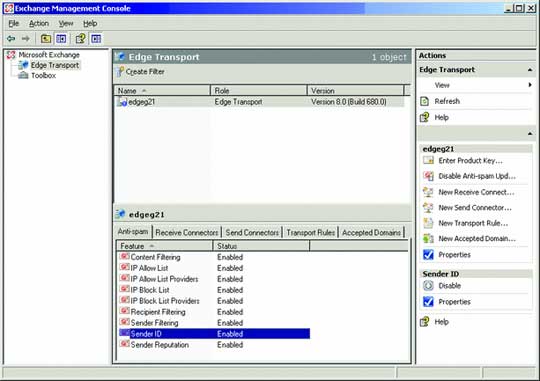Click Disable Anti-spam Updates action
Image resolution: width=540 pixels, height=381 pixels.
pyautogui.click(x=477, y=176)
